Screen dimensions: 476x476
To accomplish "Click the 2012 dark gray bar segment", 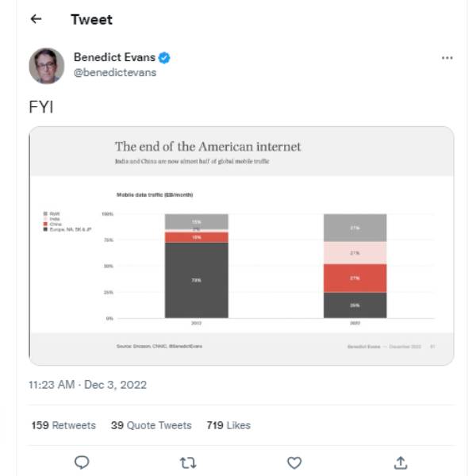I will tap(196, 280).
